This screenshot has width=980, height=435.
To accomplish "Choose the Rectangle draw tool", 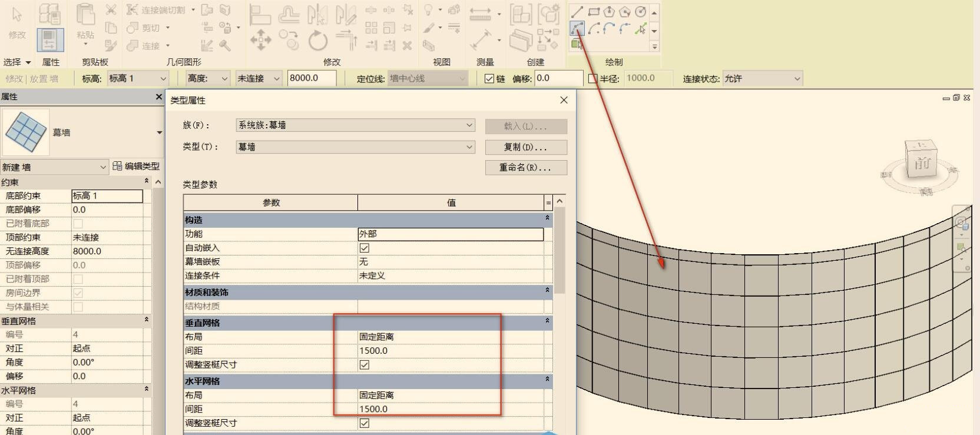I will click(x=594, y=12).
